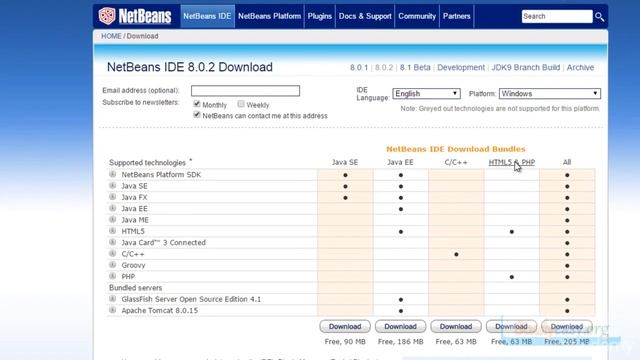Image resolution: width=640 pixels, height=360 pixels.
Task: Download the All bundle
Action: (567, 327)
